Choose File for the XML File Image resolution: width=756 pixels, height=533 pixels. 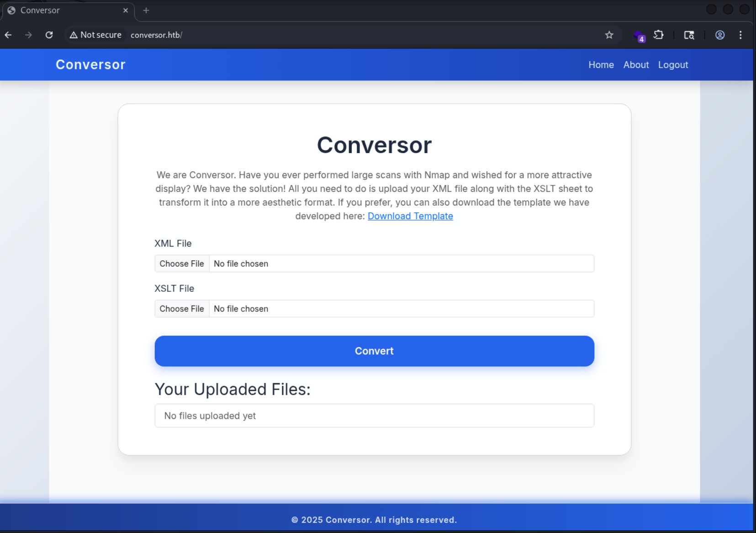point(182,264)
